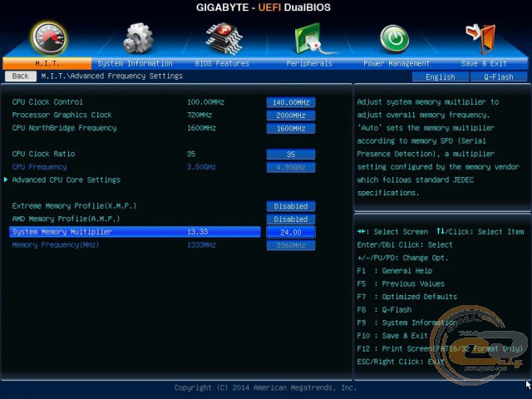Screen dimensions: 532x399
Task: Select the CPU Clock Ratio label
Action: [43, 154]
